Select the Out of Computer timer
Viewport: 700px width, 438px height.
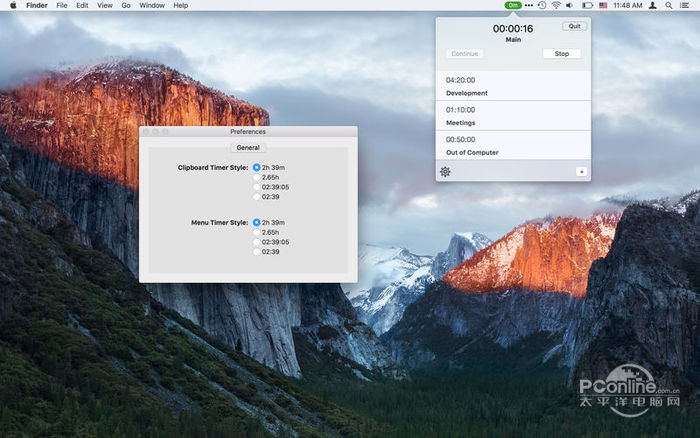512,146
